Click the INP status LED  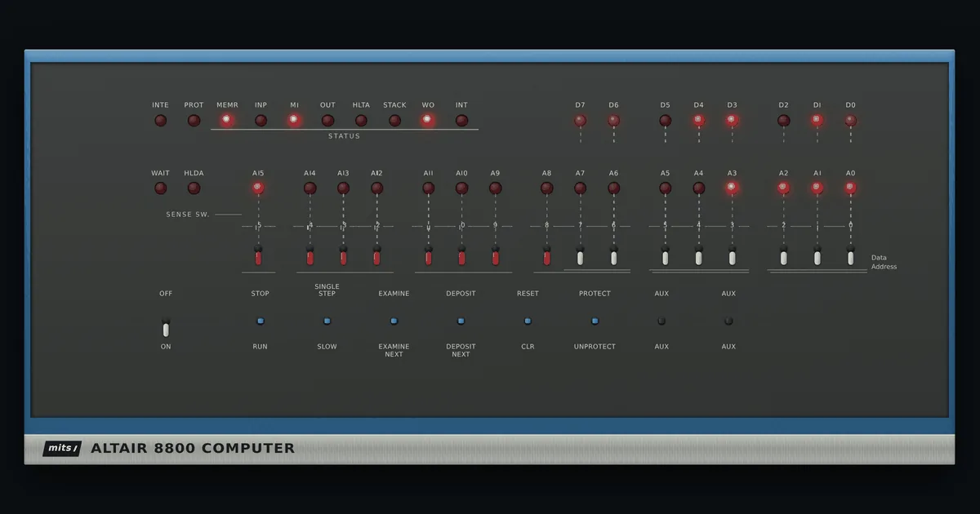(x=261, y=120)
